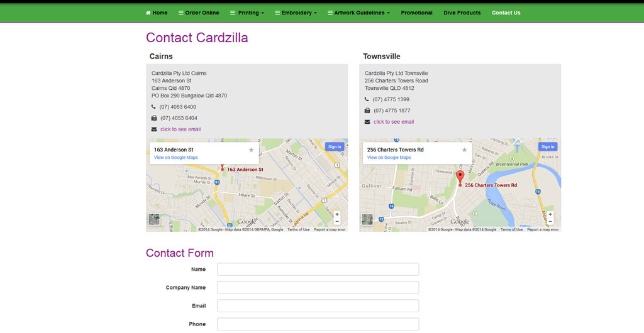Star the 163 Anderson St map location
The image size is (644, 333).
pos(252,150)
